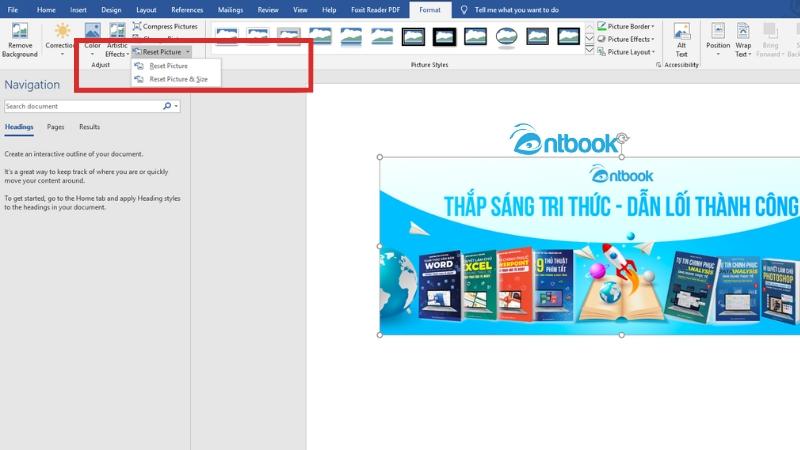Click the left-middle sizing handle of the picture
This screenshot has width=800, height=450.
(x=380, y=246)
